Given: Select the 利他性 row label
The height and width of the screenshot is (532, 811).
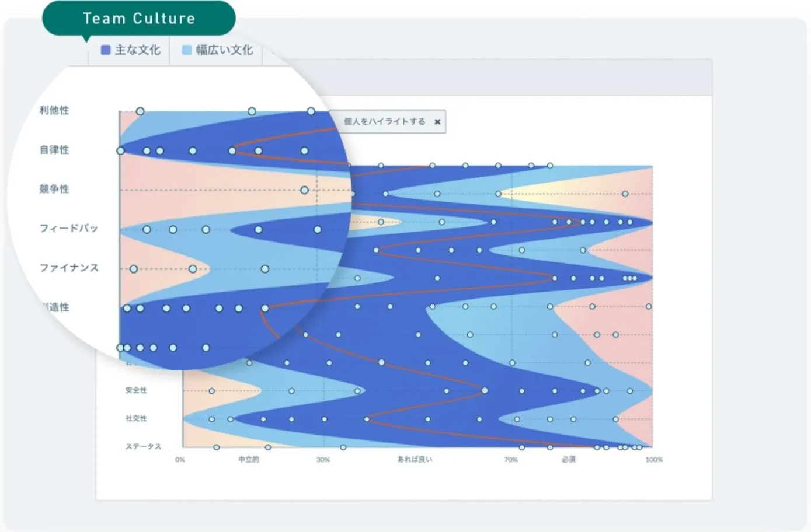Looking at the screenshot, I should 54,110.
